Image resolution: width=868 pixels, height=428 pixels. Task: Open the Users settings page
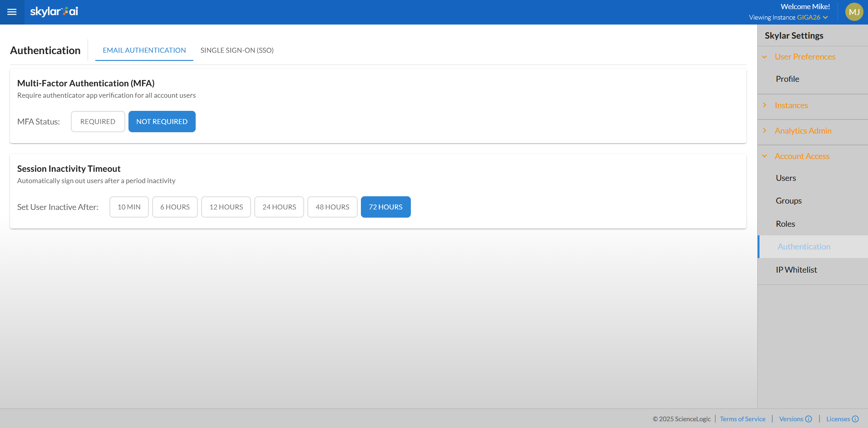pos(785,178)
